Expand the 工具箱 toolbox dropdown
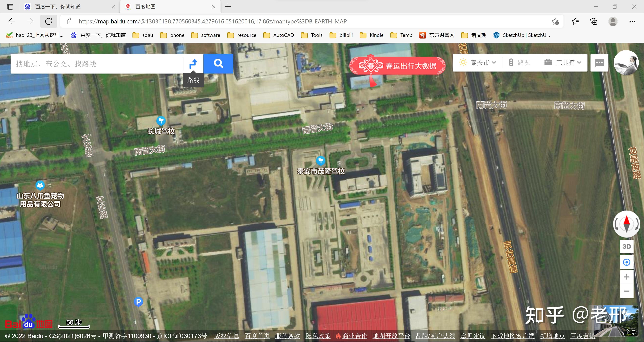644x342 pixels. 563,63
